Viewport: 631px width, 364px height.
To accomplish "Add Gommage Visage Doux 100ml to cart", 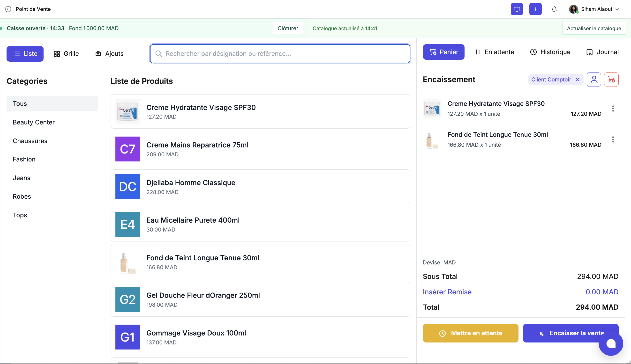I will pos(260,337).
